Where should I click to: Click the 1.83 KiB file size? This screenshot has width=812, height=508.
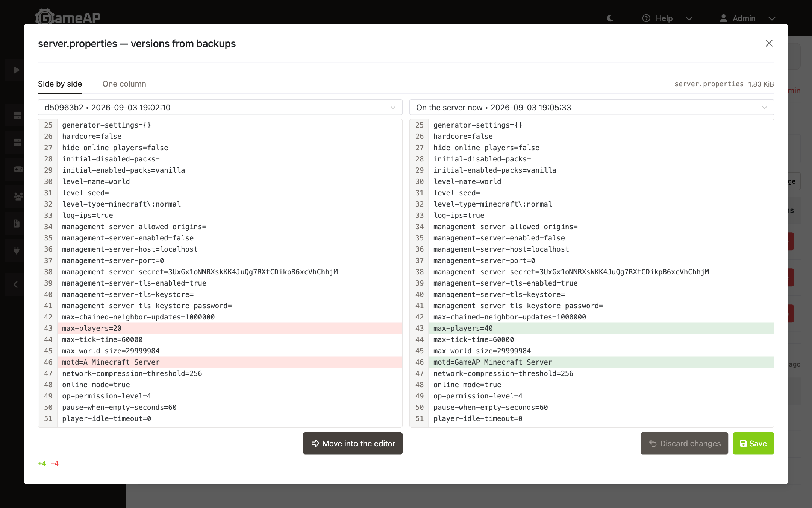(761, 84)
